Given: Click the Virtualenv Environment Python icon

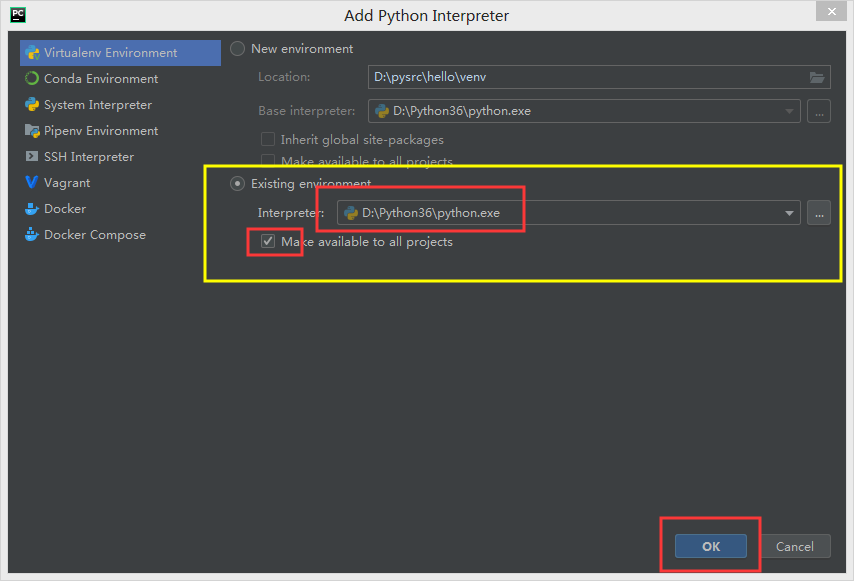Looking at the screenshot, I should click(x=32, y=53).
